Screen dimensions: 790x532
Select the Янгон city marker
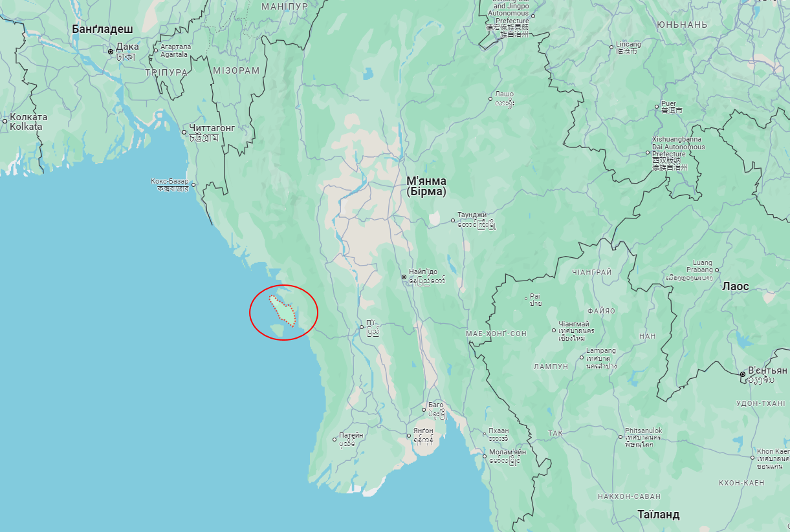(409, 436)
